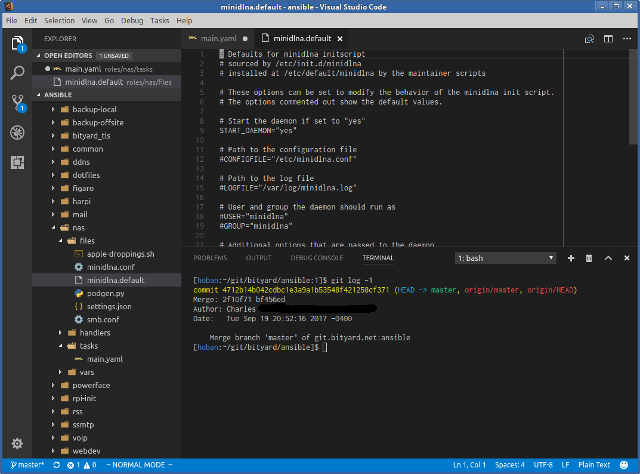The image size is (640, 474).
Task: Click the master branch in status bar
Action: 28,466
